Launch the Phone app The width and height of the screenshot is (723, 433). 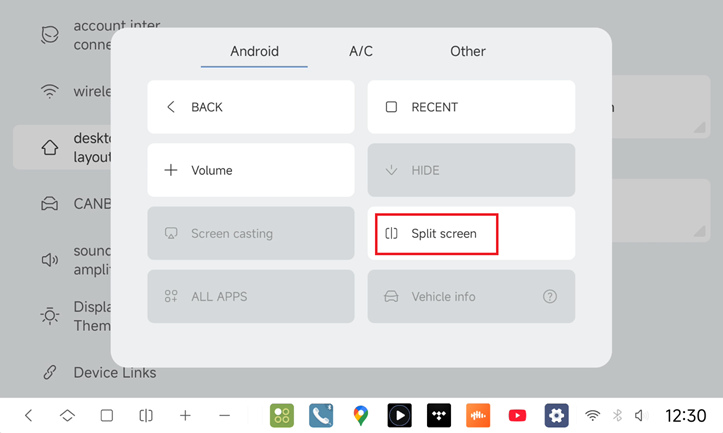tap(321, 415)
